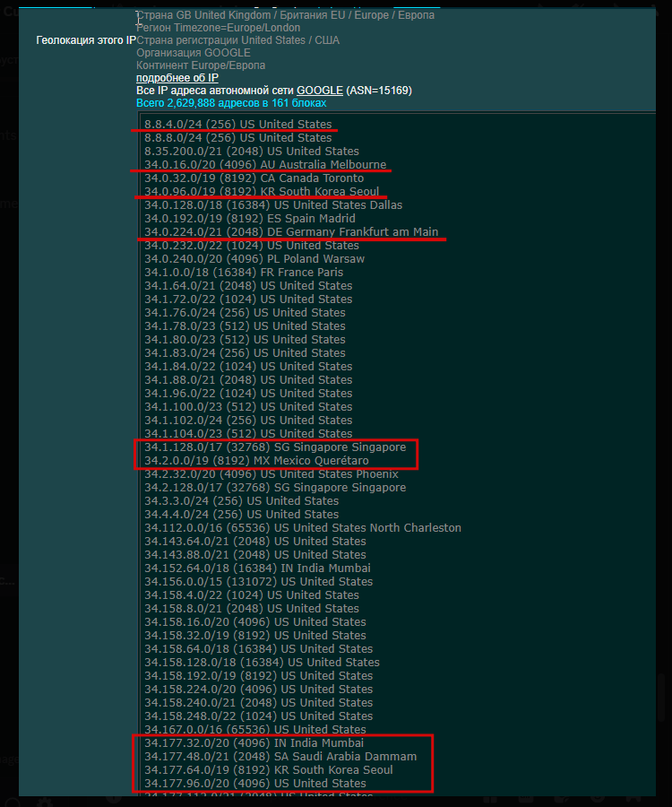The image size is (672, 807).
Task: Click 'Страна регистрации United States / США' line
Action: 237,40
